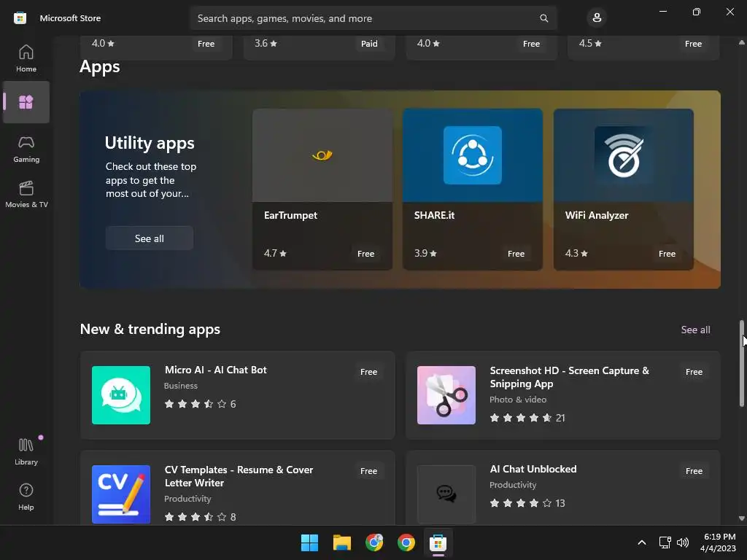Viewport: 747px width, 560px height.
Task: Click Free button for Micro AI
Action: (368, 371)
